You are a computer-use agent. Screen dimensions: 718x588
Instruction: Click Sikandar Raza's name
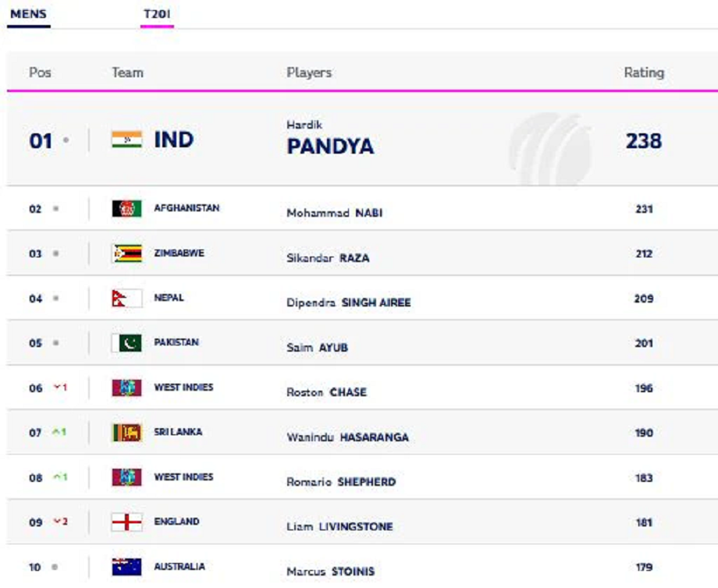click(328, 258)
